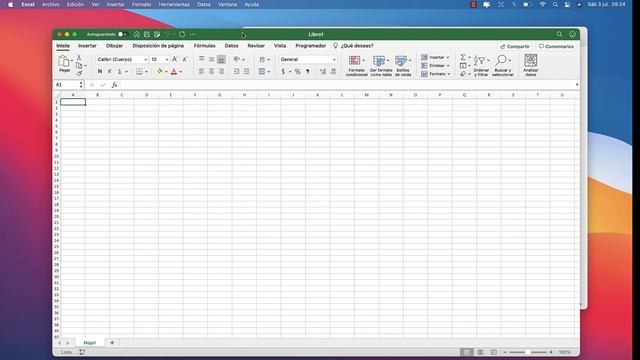Viewport: 640px width, 360px height.
Task: Click the Compartir button
Action: pyautogui.click(x=515, y=47)
